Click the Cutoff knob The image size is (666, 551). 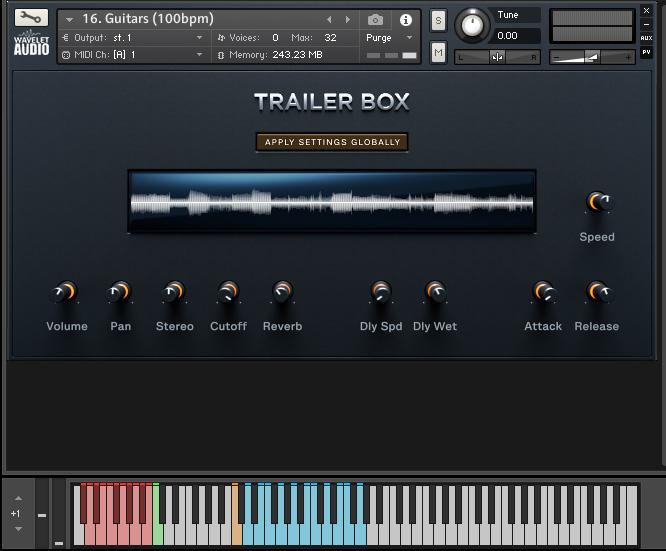[228, 292]
